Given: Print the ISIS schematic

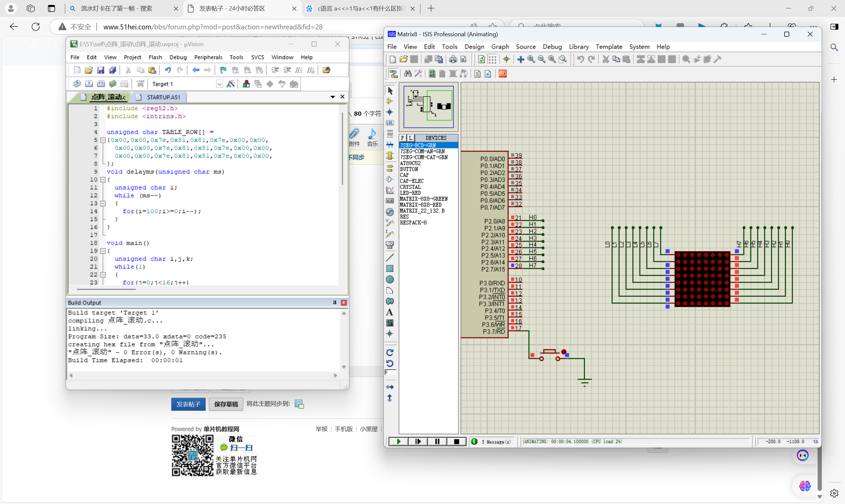Looking at the screenshot, I should (453, 59).
